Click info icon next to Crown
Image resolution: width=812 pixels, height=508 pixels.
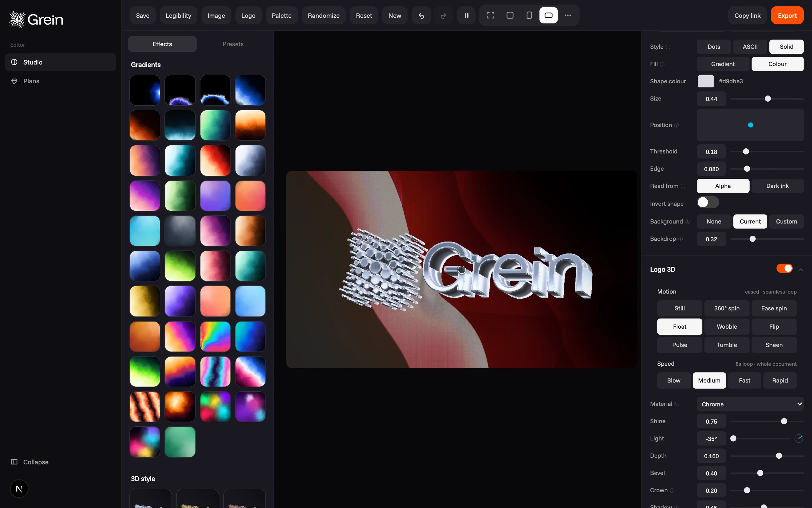[672, 491]
